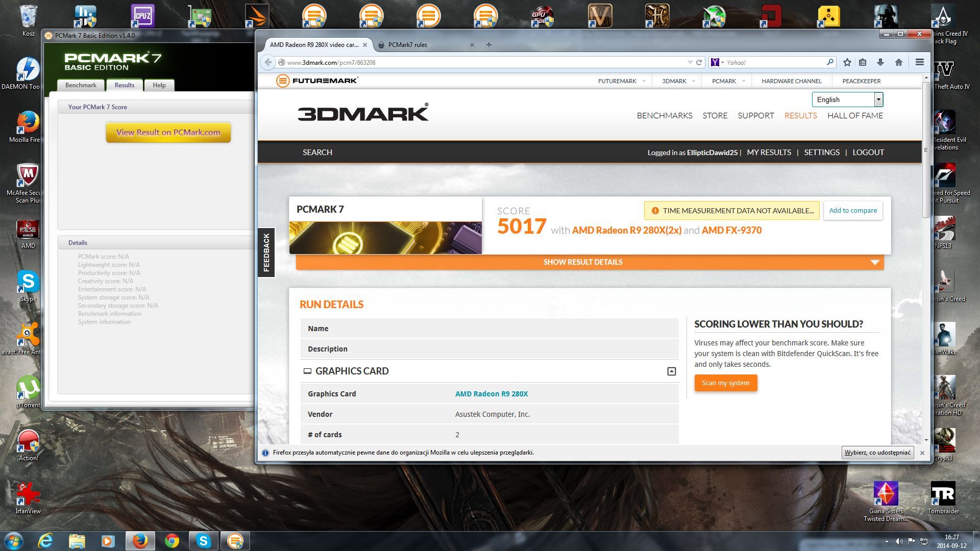This screenshot has height=551, width=980.
Task: Open the Action! desktop icon
Action: click(x=28, y=444)
